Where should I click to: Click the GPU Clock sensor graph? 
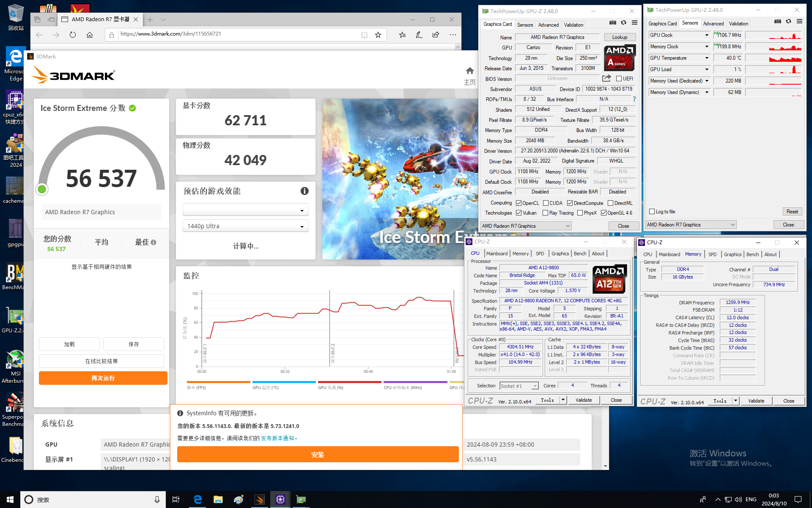(x=774, y=35)
